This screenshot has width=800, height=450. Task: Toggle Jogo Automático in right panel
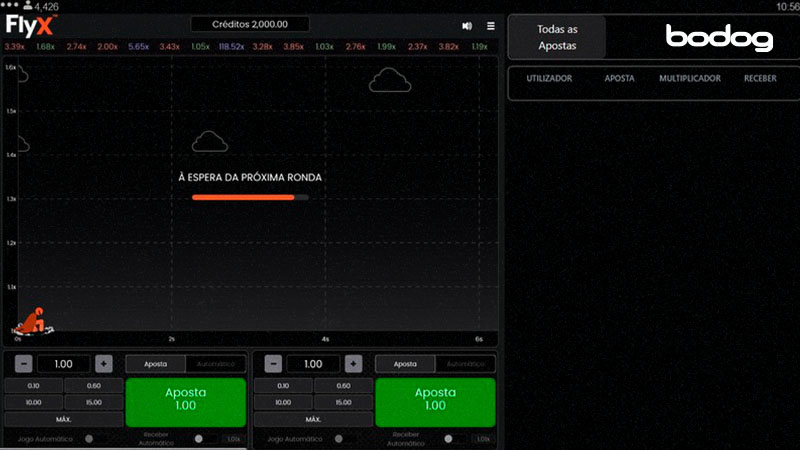coord(339,438)
